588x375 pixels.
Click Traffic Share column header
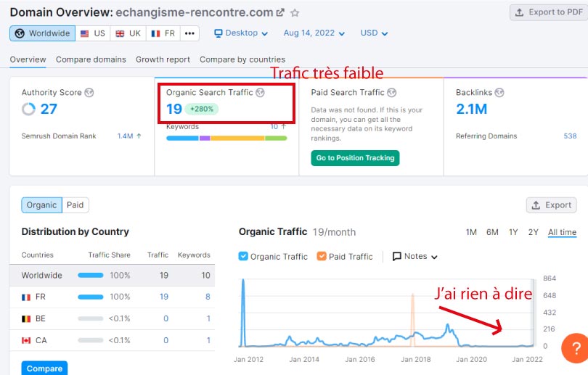coord(109,255)
